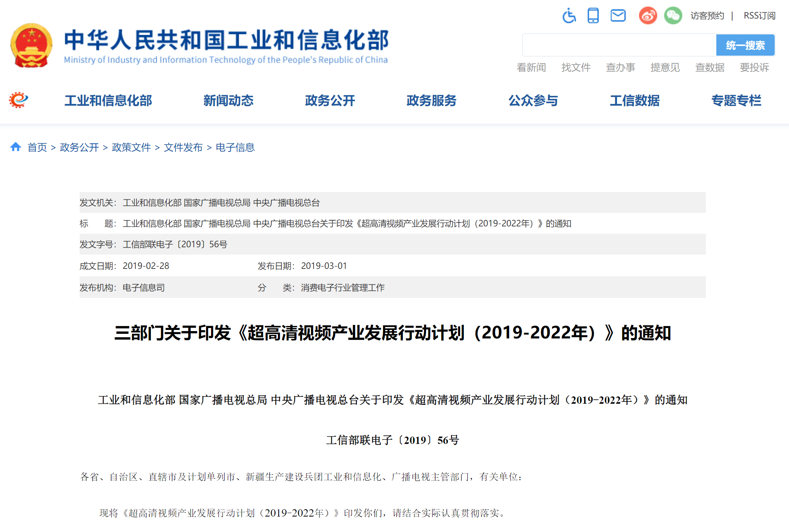Focus the search input field
The image size is (789, 532).
619,45
